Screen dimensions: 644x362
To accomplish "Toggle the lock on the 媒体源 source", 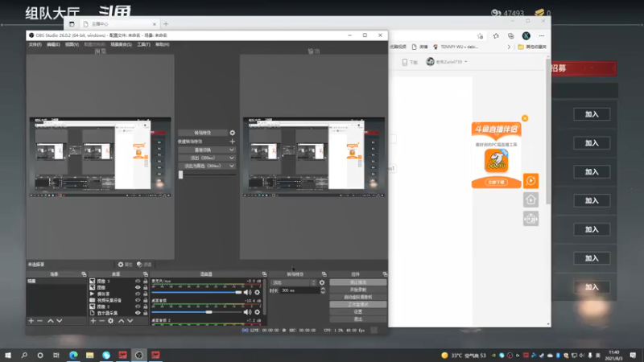I will tap(145, 294).
